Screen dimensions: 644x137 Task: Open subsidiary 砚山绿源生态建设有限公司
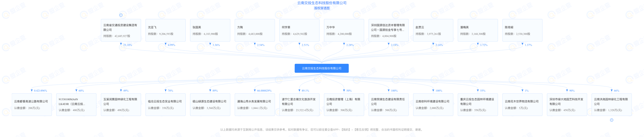pos(210,105)
